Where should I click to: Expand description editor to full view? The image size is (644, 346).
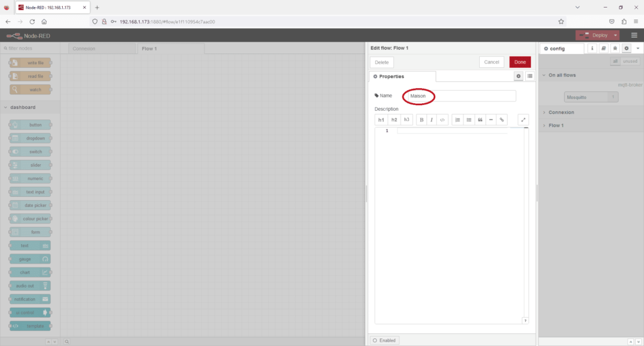tap(523, 120)
